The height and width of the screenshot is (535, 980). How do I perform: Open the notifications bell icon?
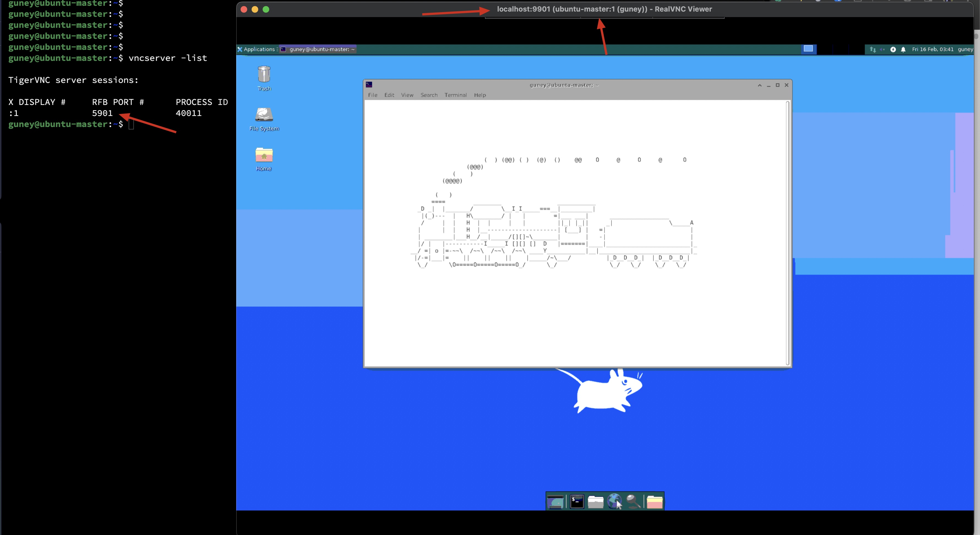coord(903,50)
